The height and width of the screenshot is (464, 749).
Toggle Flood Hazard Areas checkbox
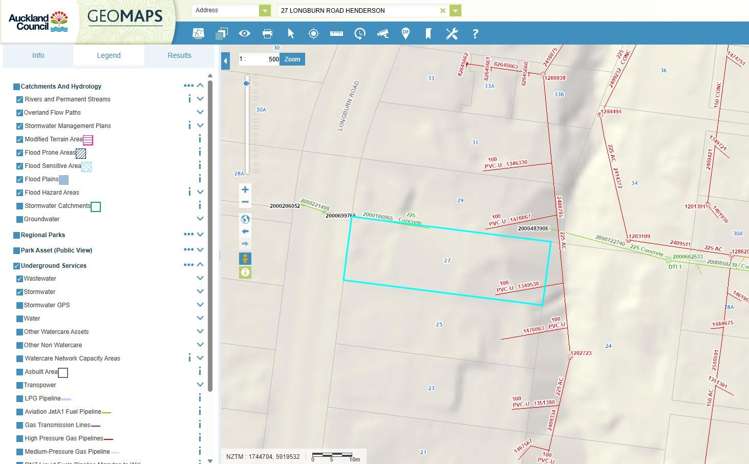20,193
